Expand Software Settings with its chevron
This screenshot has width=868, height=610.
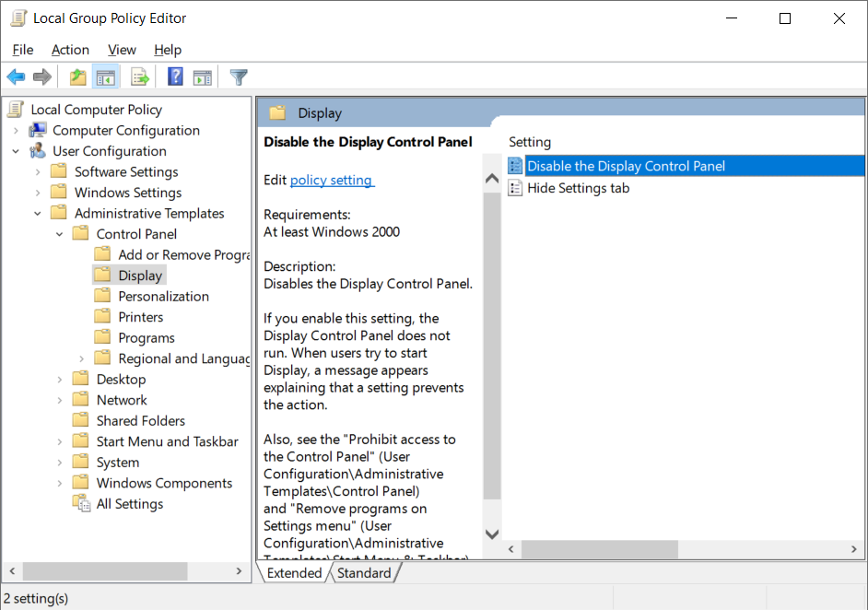(38, 172)
